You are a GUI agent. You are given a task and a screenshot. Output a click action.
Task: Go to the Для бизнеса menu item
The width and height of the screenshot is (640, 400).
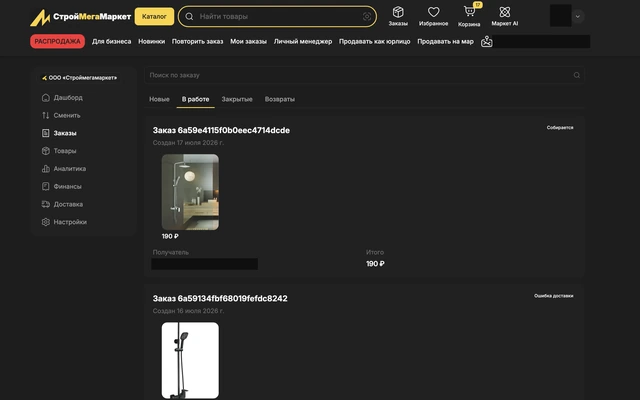tap(111, 41)
